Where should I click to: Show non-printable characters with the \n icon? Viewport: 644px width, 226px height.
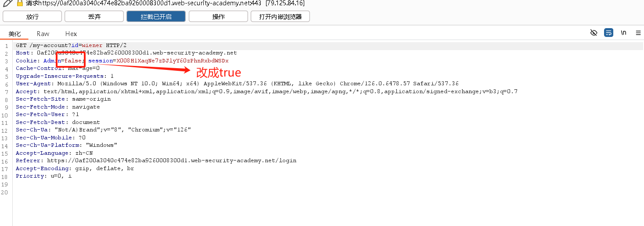[623, 33]
